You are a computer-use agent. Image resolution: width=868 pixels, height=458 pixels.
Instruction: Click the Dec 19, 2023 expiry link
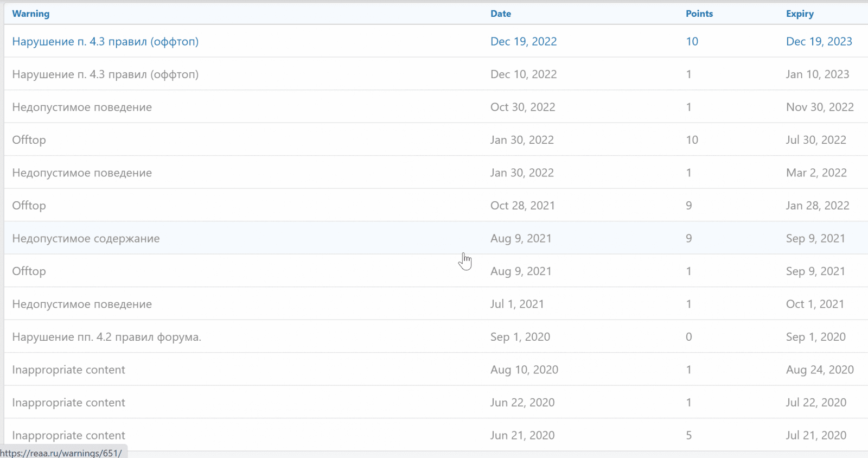(x=819, y=42)
